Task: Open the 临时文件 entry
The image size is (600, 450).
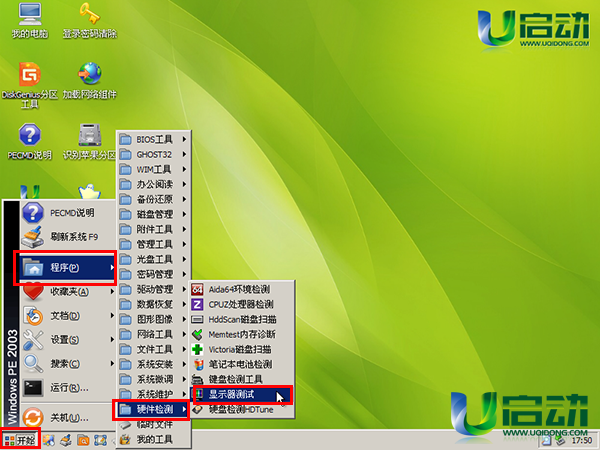Action: pyautogui.click(x=153, y=424)
